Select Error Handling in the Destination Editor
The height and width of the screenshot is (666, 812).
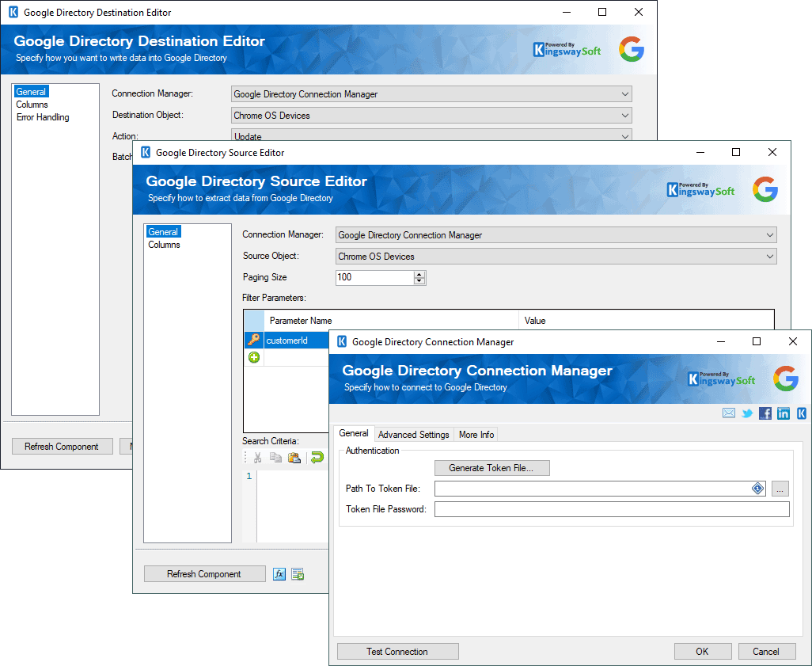point(43,117)
